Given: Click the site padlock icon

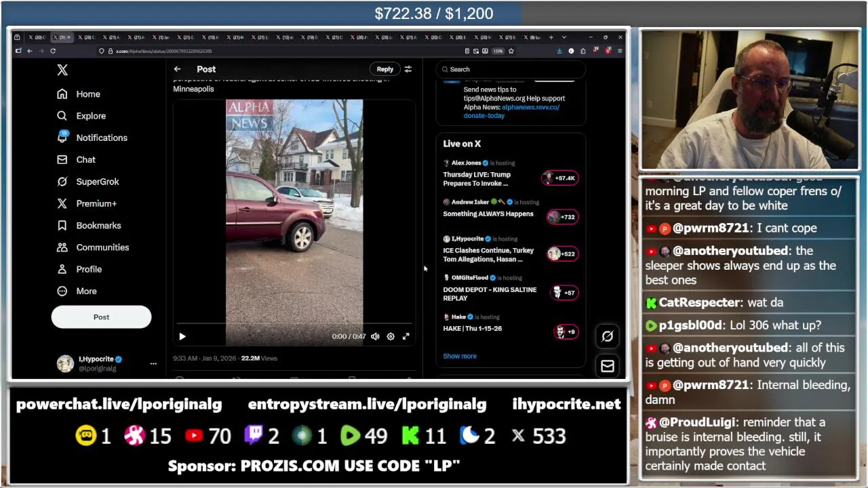Looking at the screenshot, I should pos(110,51).
